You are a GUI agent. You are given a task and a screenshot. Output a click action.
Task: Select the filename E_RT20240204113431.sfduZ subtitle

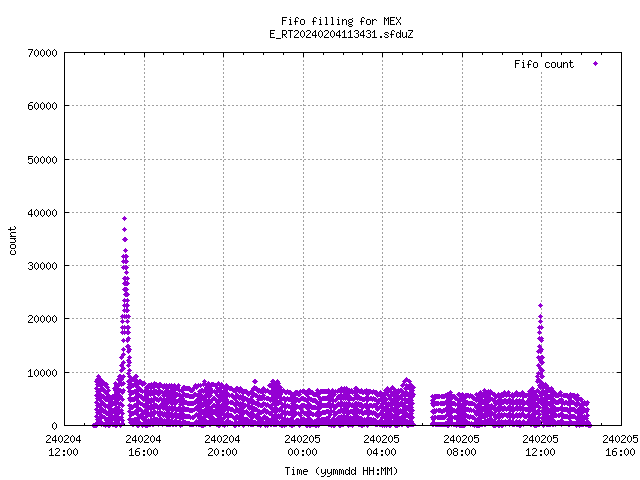pyautogui.click(x=341, y=34)
